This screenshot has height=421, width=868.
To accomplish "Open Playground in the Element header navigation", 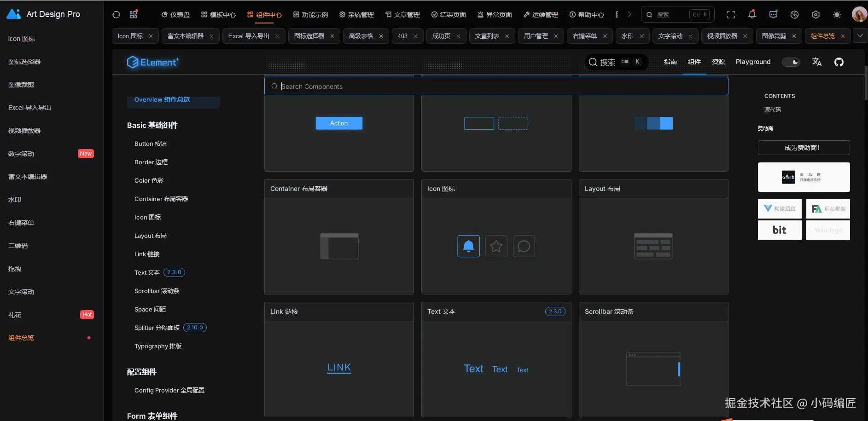I will click(x=753, y=62).
